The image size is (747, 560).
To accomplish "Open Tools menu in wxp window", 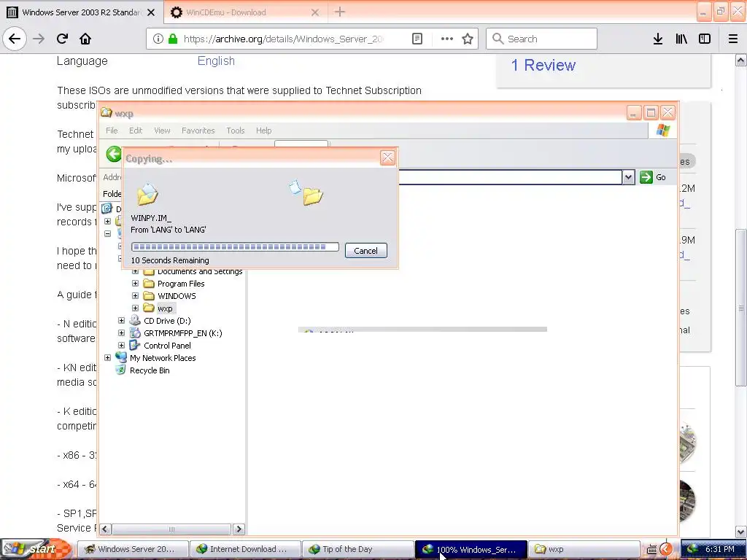I will click(236, 131).
